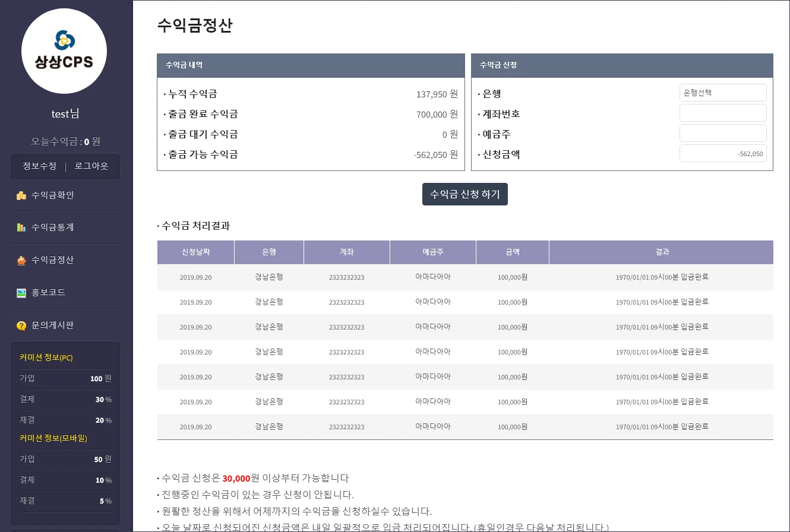Viewport: 790px width, 532px height.
Task: Click the coins icon beside 수익금확인
Action: point(20,194)
